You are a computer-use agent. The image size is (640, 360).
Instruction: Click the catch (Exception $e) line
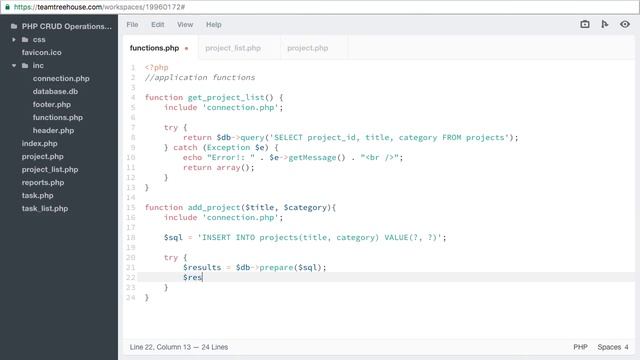tap(221, 147)
